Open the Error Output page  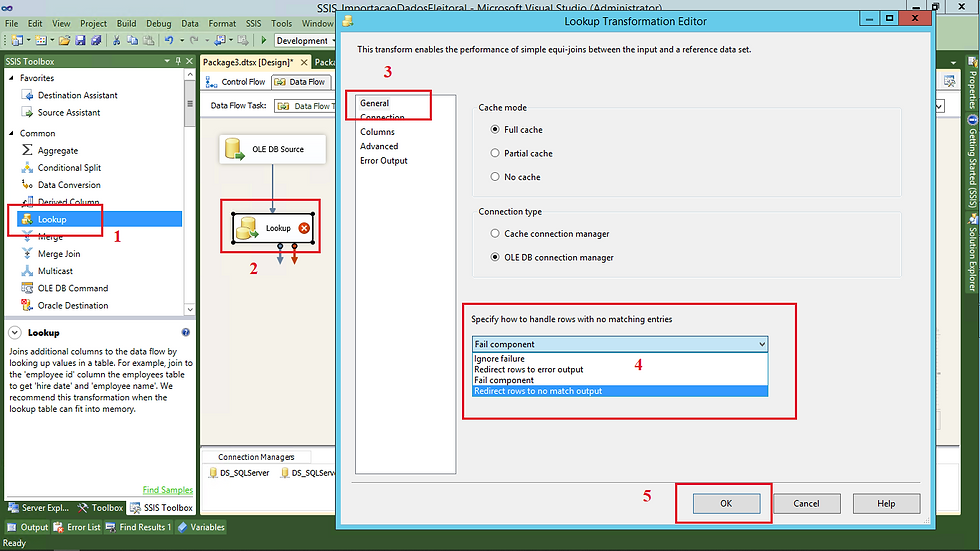pyautogui.click(x=383, y=161)
